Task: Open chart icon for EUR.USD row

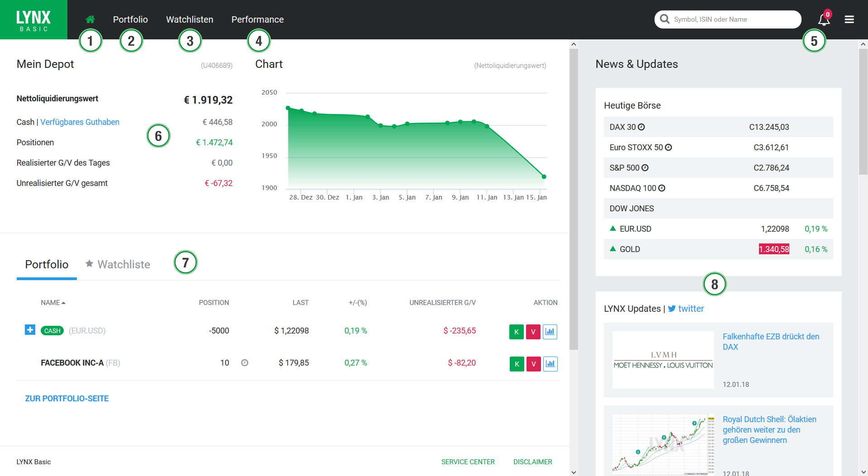Action: tap(550, 332)
